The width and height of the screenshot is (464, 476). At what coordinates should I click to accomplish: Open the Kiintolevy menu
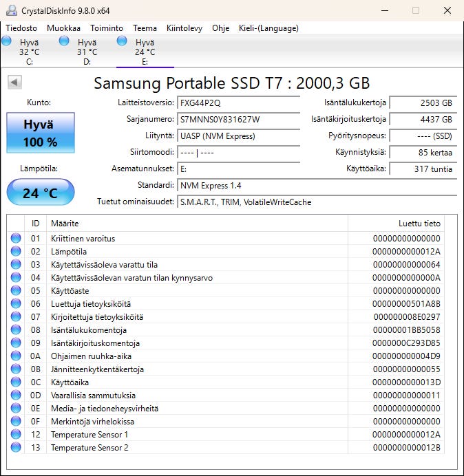click(184, 28)
